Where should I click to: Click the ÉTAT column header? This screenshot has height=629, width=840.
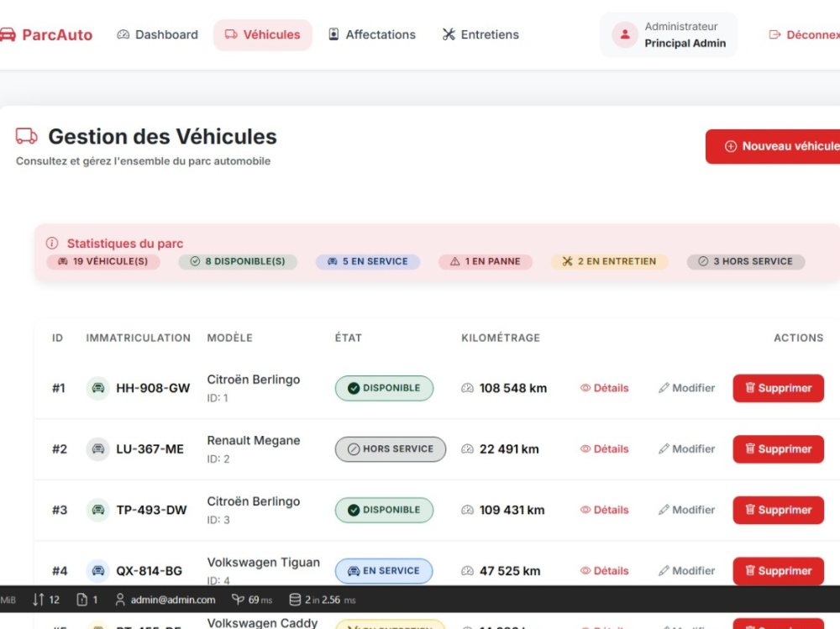(x=349, y=338)
